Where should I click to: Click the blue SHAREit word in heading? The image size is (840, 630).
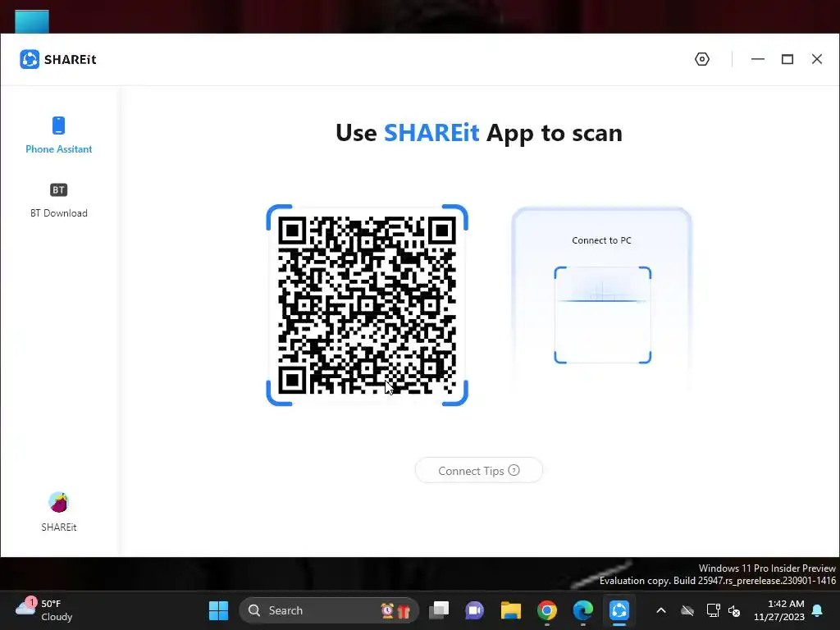tap(431, 132)
